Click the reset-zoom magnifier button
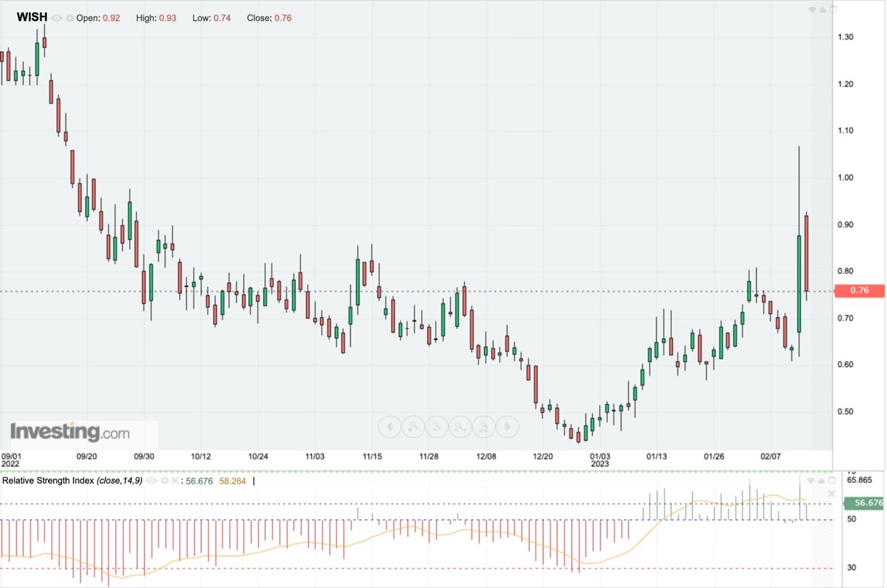The width and height of the screenshot is (887, 588). click(x=484, y=427)
